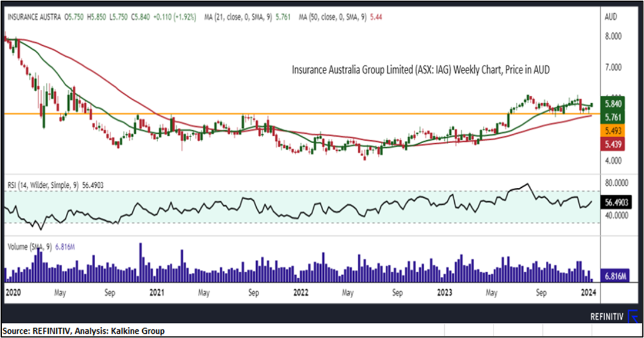Click the 2021 marker on time axis
The height and width of the screenshot is (338, 644).
(156, 292)
